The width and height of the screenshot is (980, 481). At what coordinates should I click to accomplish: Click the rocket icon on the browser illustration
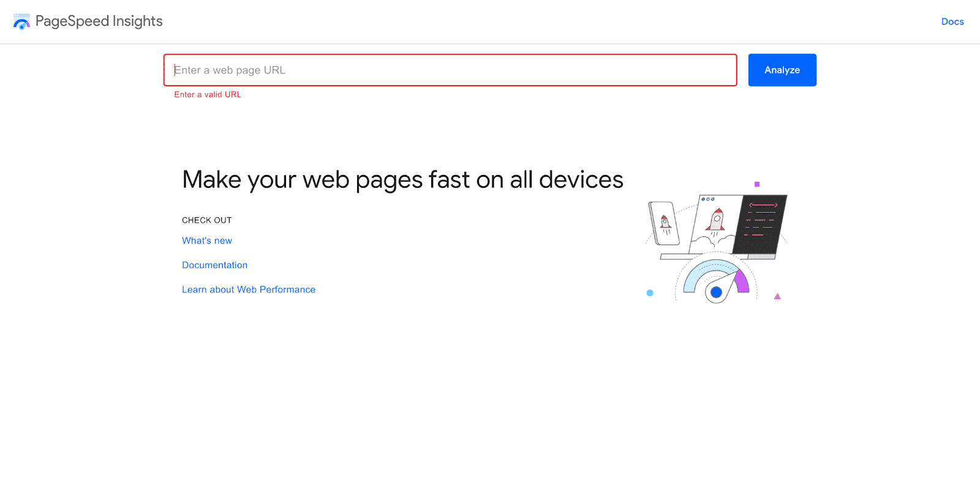717,220
